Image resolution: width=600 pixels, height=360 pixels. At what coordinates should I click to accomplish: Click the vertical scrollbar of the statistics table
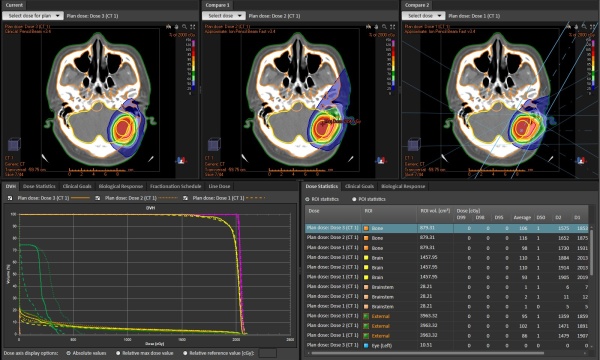[592, 252]
